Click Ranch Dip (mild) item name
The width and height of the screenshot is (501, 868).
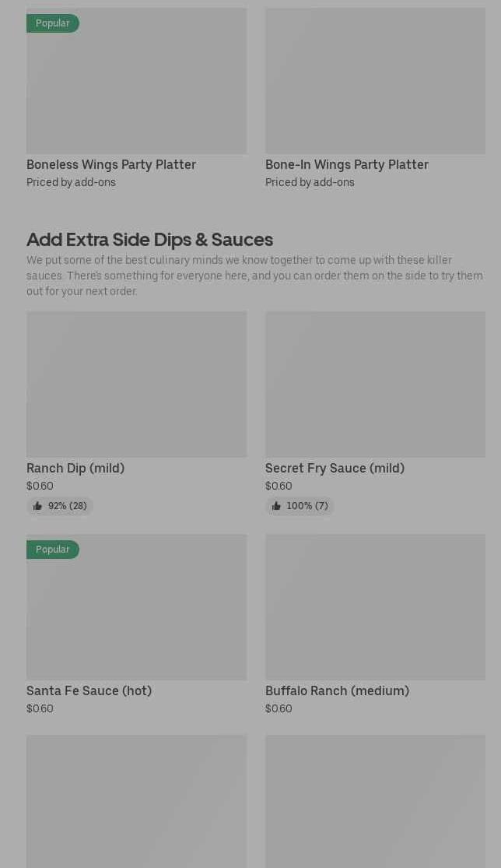point(75,468)
